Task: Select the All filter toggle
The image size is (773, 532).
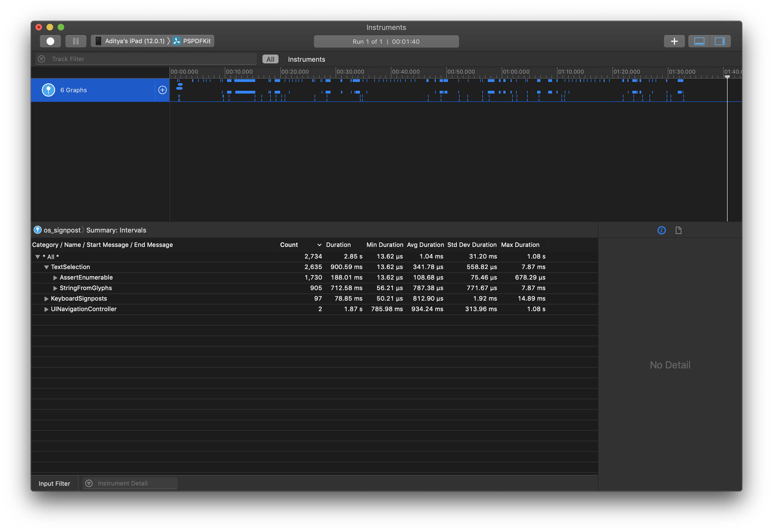Action: click(270, 59)
